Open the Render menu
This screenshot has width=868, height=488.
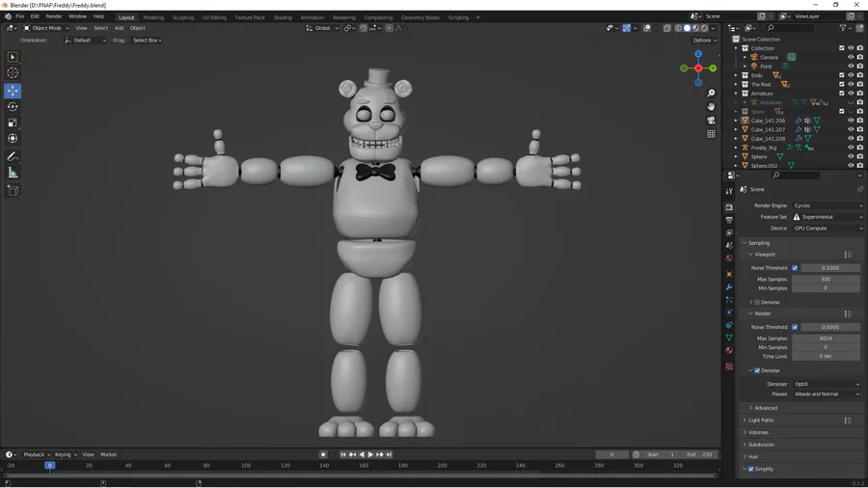click(54, 16)
